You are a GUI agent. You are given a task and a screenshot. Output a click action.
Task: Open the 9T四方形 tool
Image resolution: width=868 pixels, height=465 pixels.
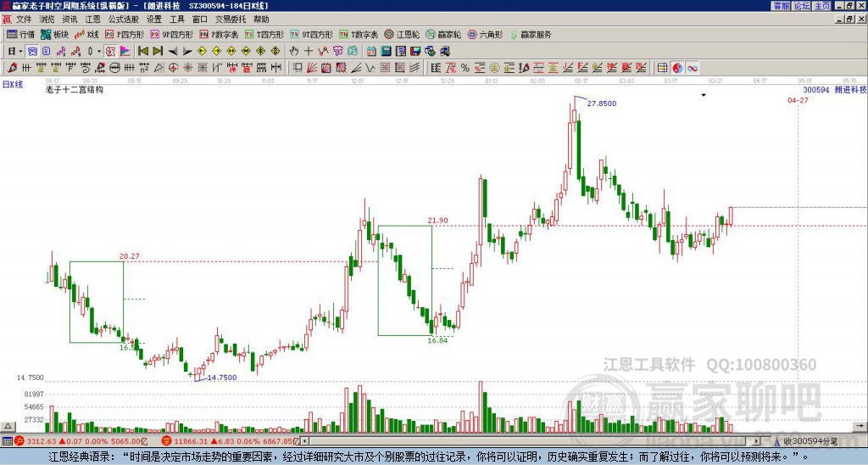[x=311, y=34]
